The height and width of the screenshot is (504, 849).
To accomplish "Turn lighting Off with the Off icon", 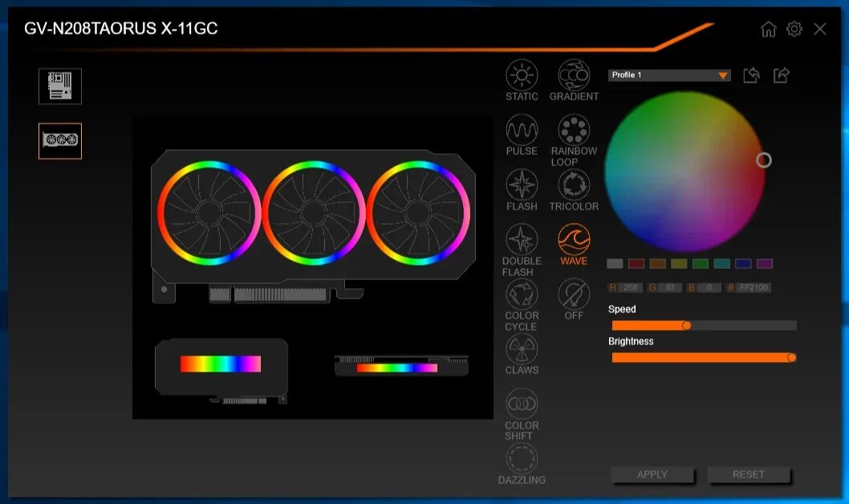I will point(574,294).
